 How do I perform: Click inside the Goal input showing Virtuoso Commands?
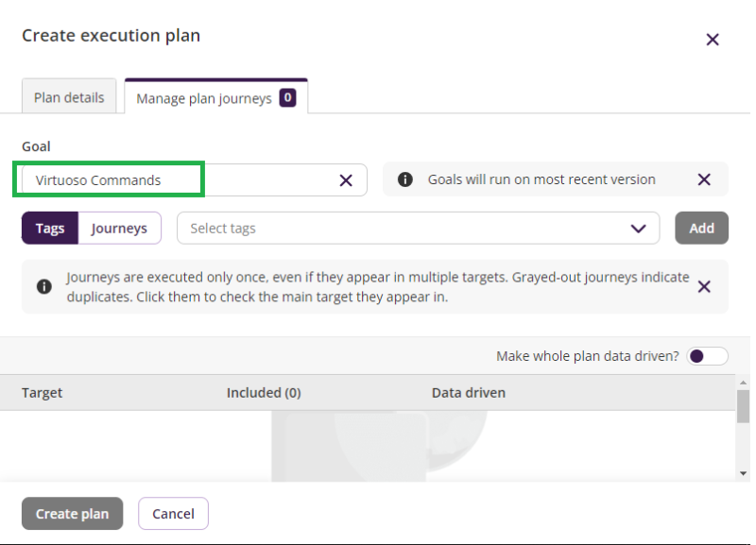coord(142,179)
